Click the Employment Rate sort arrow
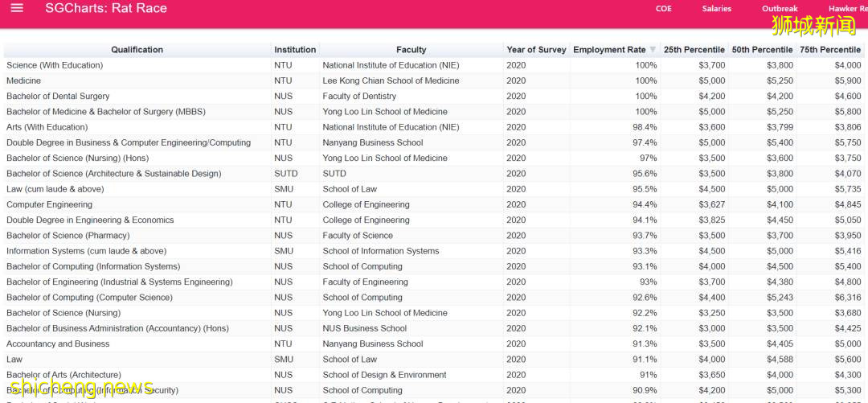Screen dimensions: 868x403 [x=653, y=50]
